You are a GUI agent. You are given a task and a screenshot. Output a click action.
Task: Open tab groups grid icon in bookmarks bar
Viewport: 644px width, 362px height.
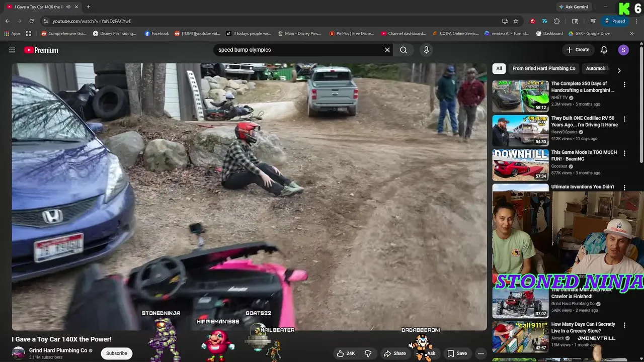29,34
